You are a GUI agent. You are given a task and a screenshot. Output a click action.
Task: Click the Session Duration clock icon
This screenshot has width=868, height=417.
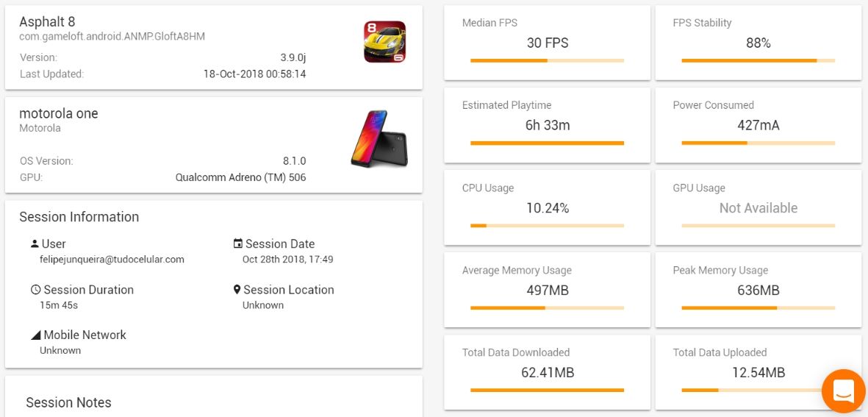35,290
